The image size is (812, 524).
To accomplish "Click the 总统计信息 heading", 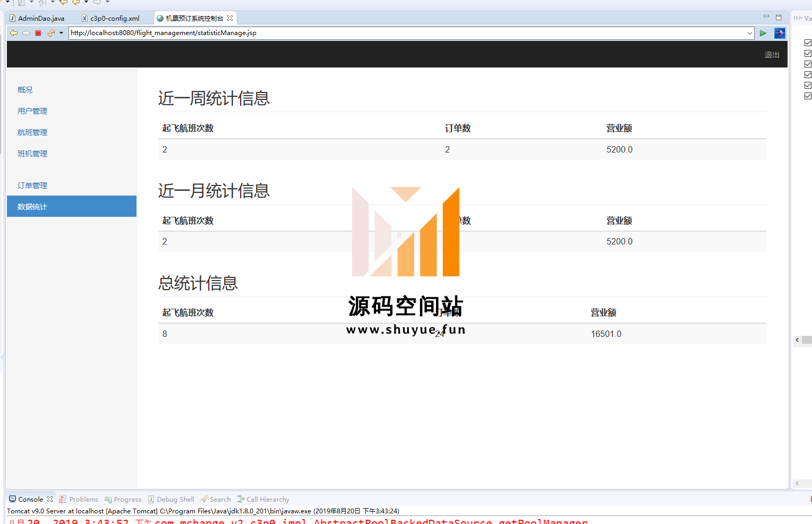I will [198, 283].
